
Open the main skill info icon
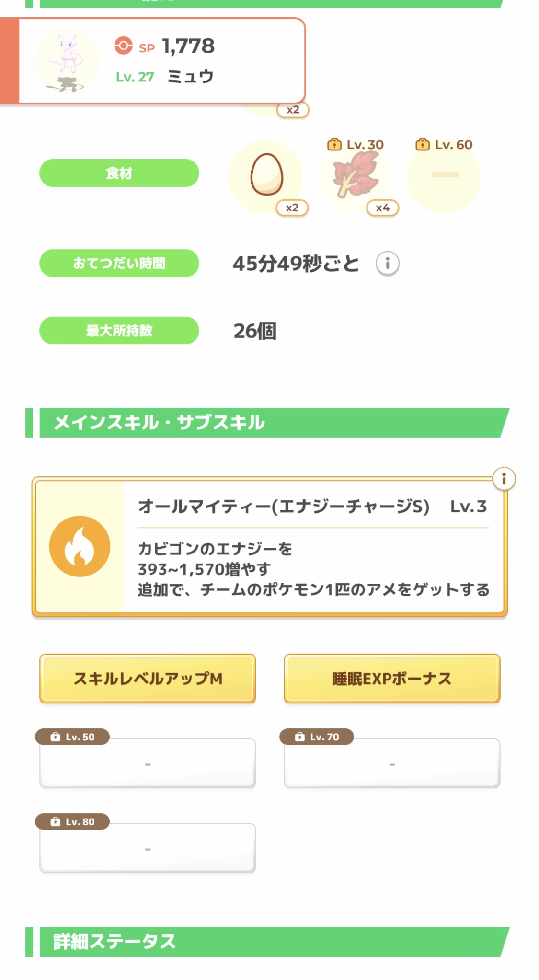point(504,479)
